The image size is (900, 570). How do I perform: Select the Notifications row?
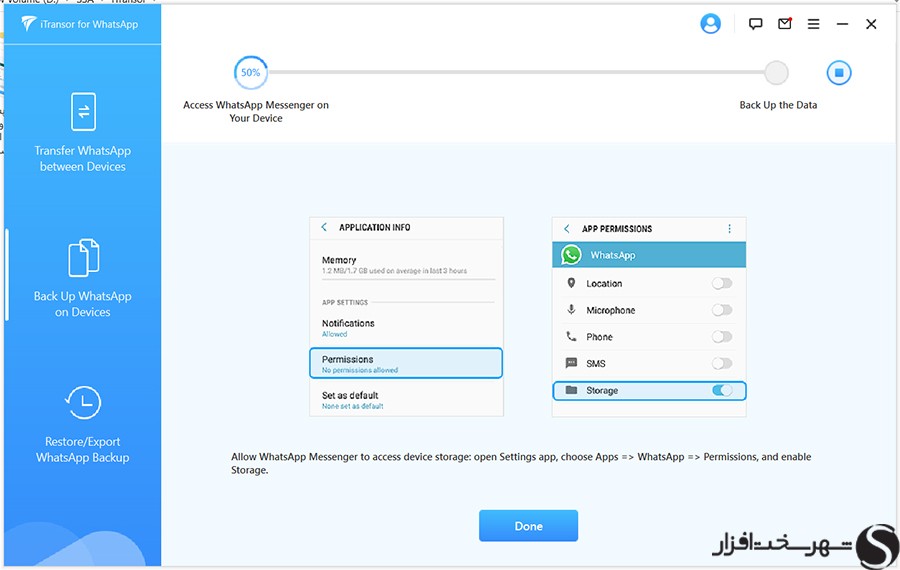coord(406,328)
